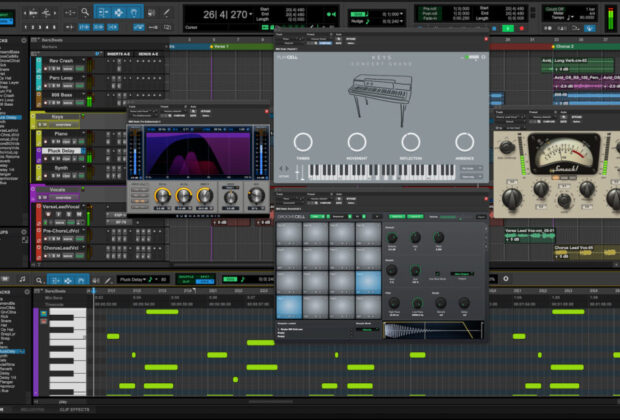Record-enable the Rev Crash track
Viewport: 620px width, 420px height.
[45, 69]
